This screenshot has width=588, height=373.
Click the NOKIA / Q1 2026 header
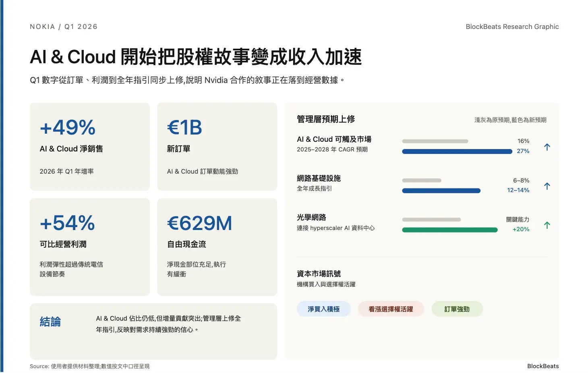[64, 27]
